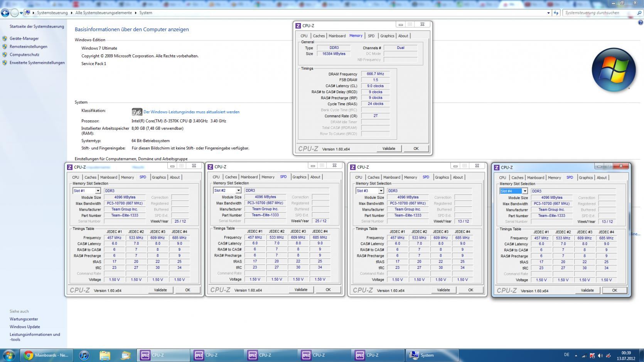Open the Graphics tab in the Slot #2 window
Image resolution: width=644 pixels, height=362 pixels.
point(299,177)
